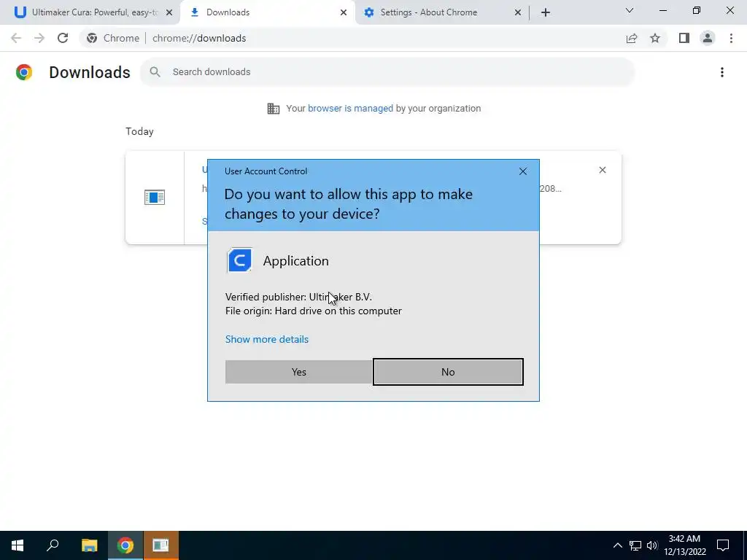
Task: Remove the download entry from list
Action: tap(602, 170)
